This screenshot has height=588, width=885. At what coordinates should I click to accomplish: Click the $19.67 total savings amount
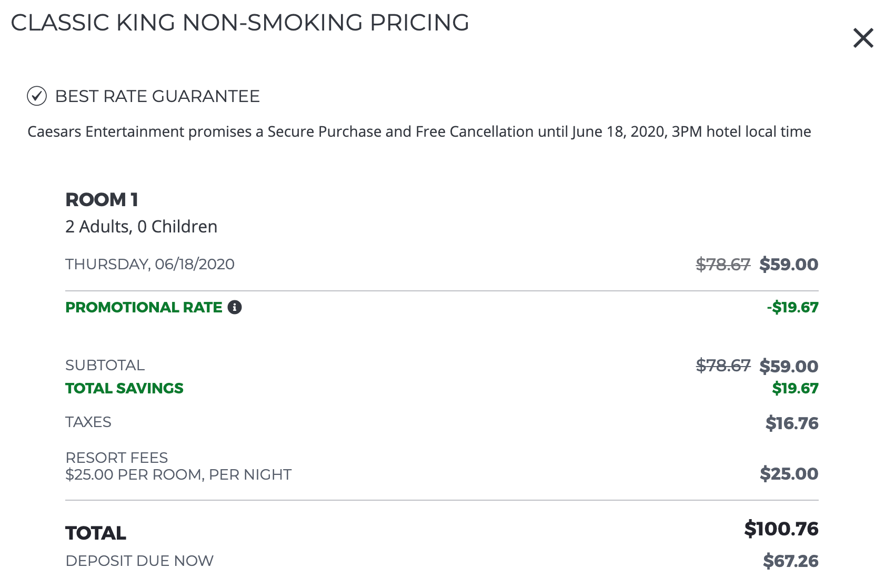tap(795, 388)
